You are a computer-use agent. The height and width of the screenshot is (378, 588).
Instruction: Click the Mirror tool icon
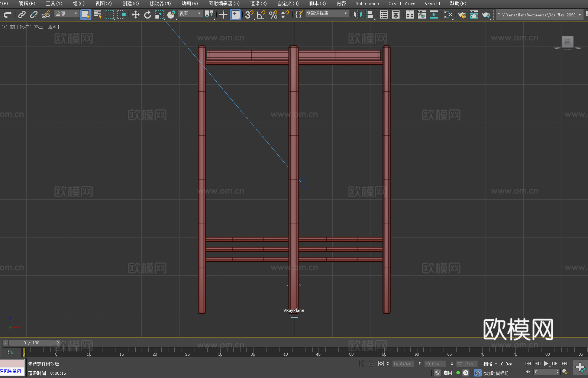[358, 14]
